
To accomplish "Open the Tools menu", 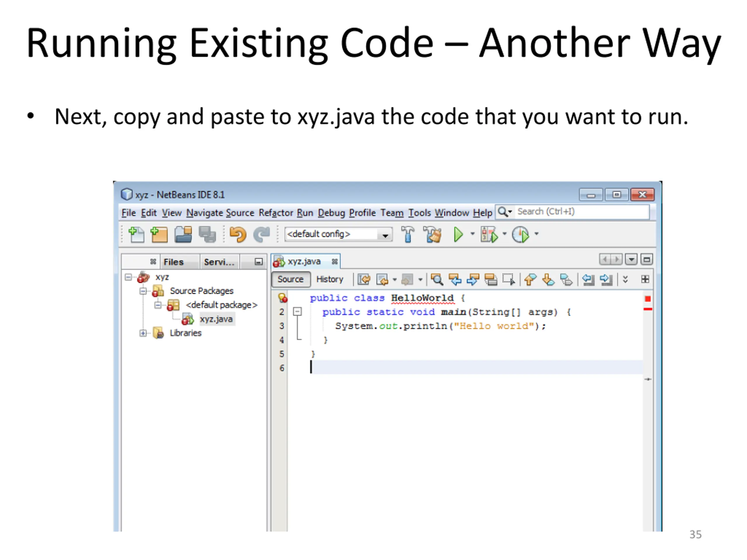I will (420, 213).
